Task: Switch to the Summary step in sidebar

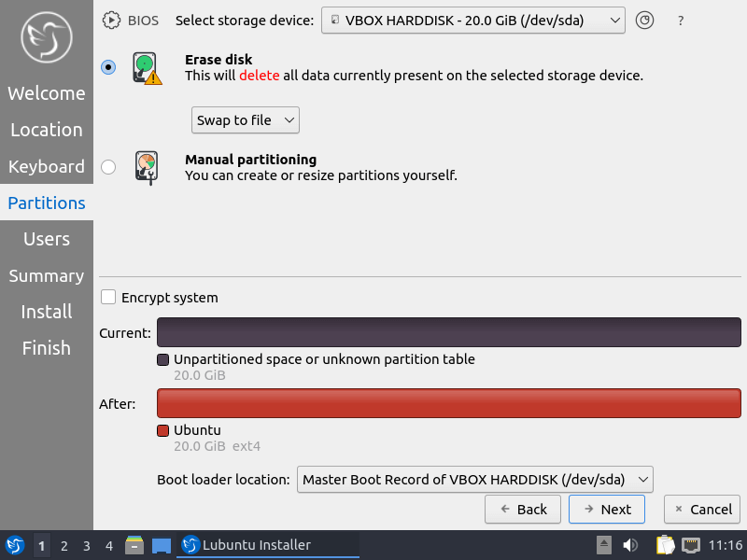Action: (47, 275)
